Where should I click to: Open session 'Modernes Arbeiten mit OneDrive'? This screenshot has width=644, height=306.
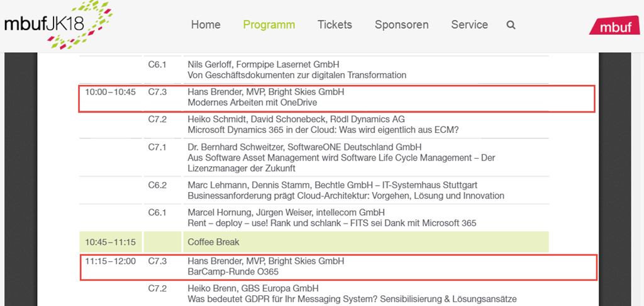tap(252, 103)
